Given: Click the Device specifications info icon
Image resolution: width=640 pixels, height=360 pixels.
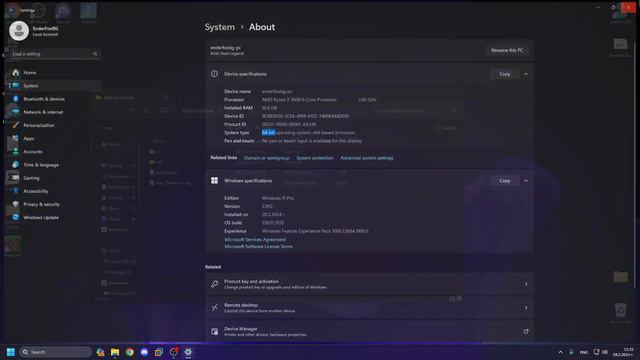Looking at the screenshot, I should click(x=214, y=74).
